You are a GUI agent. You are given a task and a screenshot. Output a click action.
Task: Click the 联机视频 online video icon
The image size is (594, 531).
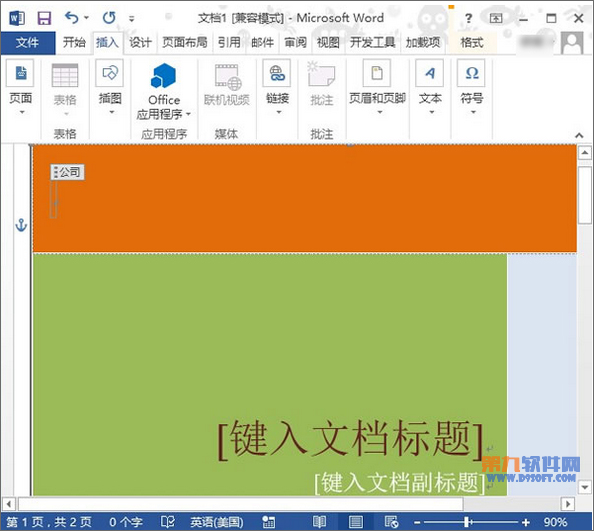click(x=228, y=77)
